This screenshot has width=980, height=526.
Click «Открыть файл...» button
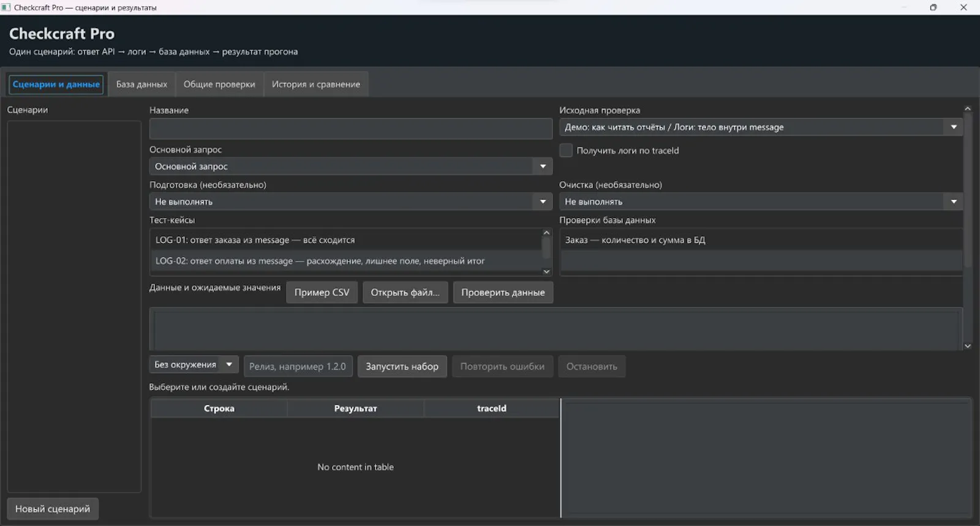pyautogui.click(x=405, y=293)
